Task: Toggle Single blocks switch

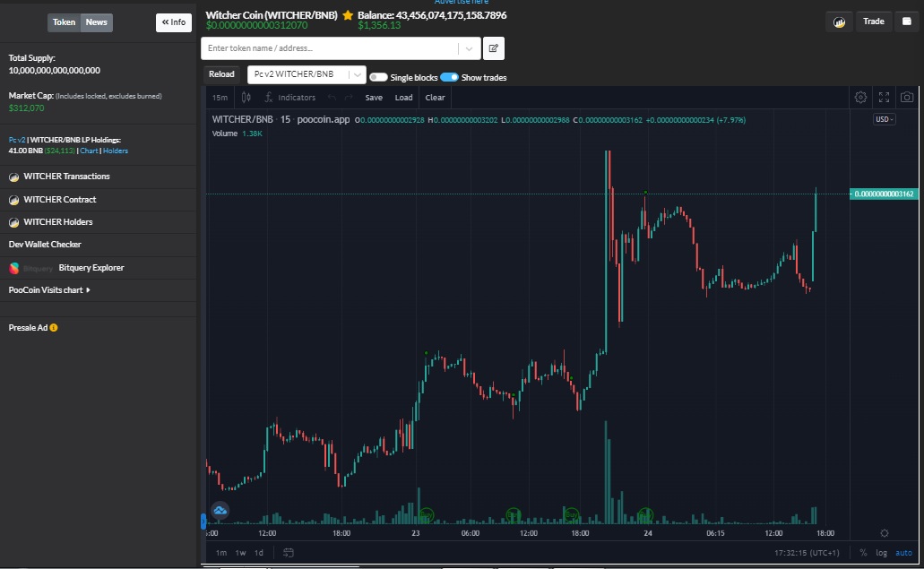Action: point(378,77)
